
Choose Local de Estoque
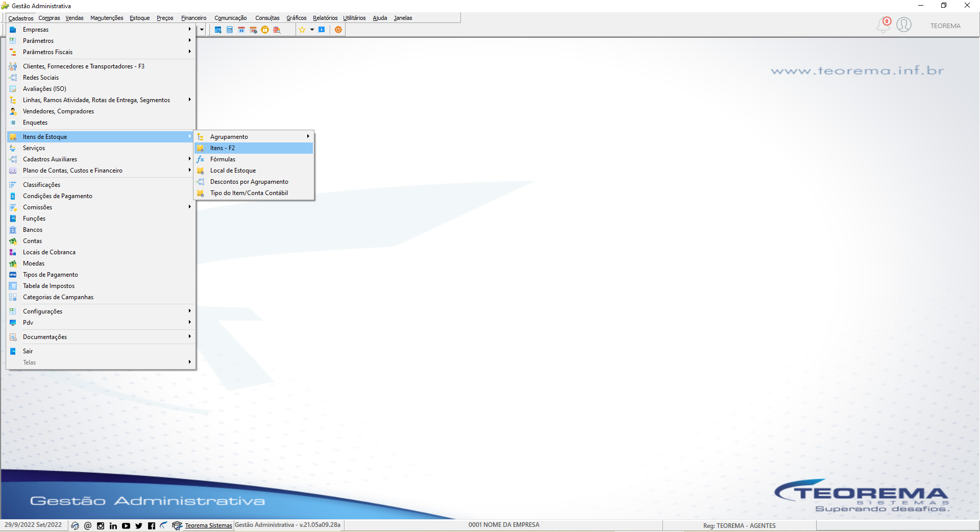coord(254,171)
